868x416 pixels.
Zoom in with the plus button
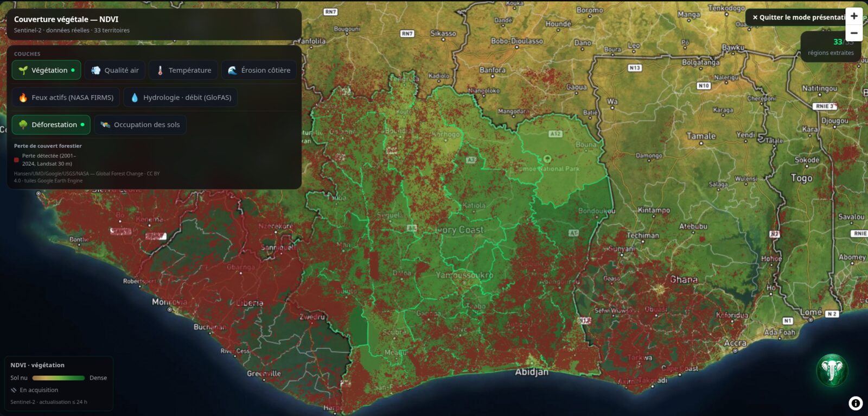[x=854, y=16]
